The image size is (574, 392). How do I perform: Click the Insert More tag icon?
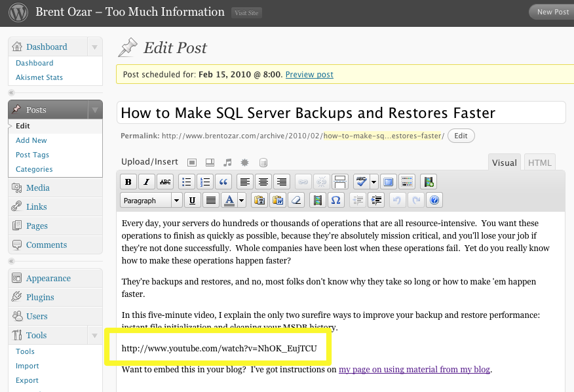(340, 182)
